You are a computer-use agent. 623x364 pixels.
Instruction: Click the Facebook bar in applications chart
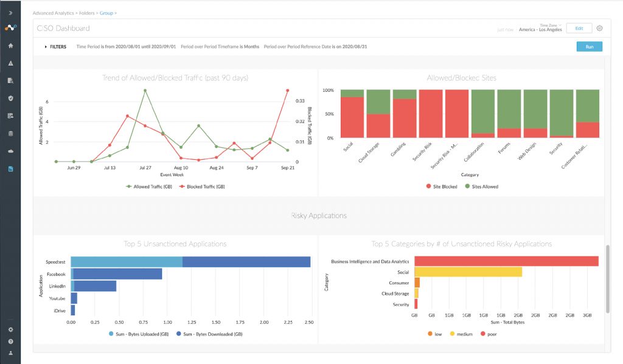pos(116,274)
